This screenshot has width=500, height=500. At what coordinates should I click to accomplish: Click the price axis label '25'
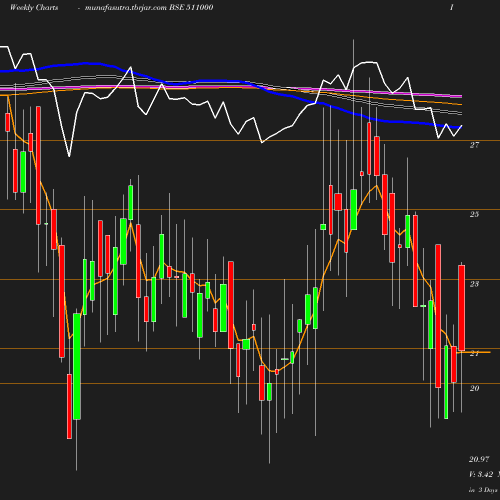[475, 214]
